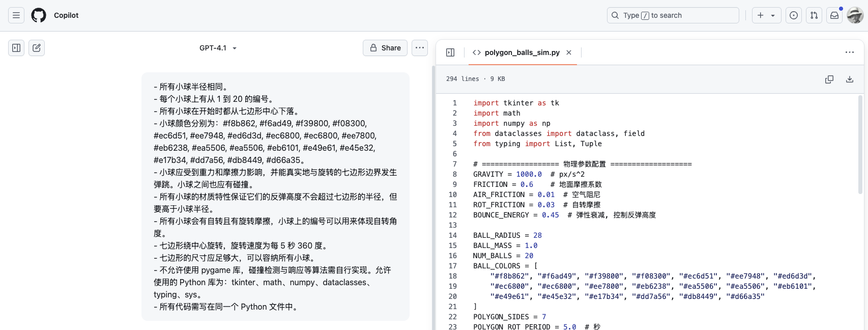Start a new chat with compose icon
The width and height of the screenshot is (868, 330).
point(37,48)
